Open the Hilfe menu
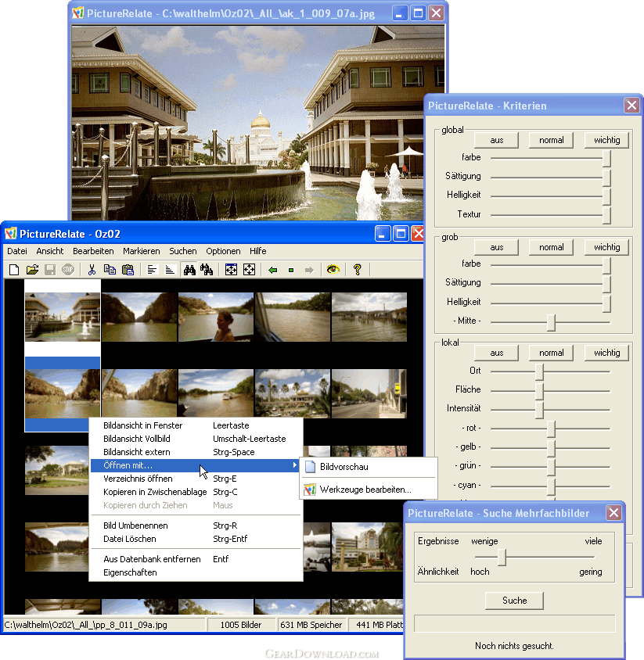Image resolution: width=644 pixels, height=660 pixels. (257, 251)
